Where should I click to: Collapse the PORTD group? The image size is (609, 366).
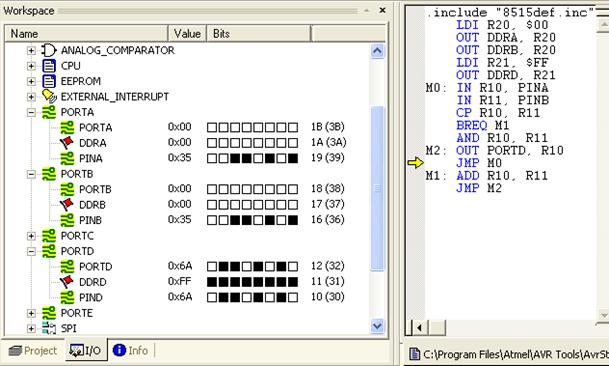coord(31,251)
